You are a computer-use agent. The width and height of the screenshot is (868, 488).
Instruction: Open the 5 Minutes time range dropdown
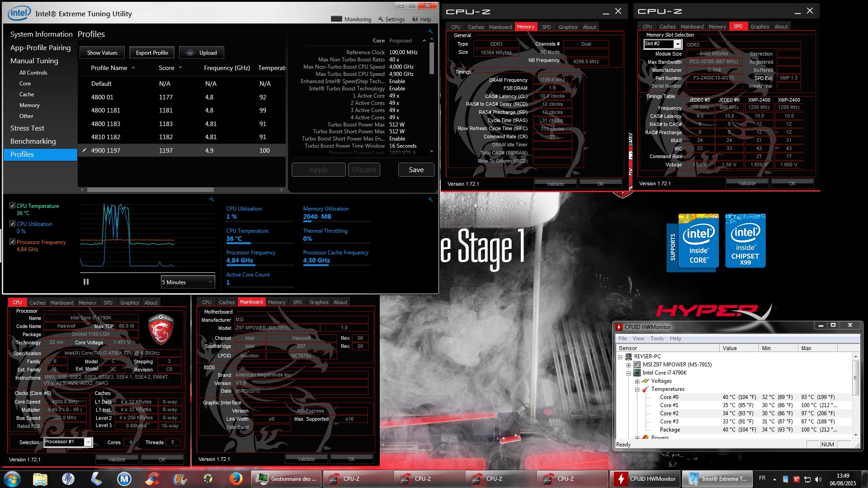188,282
